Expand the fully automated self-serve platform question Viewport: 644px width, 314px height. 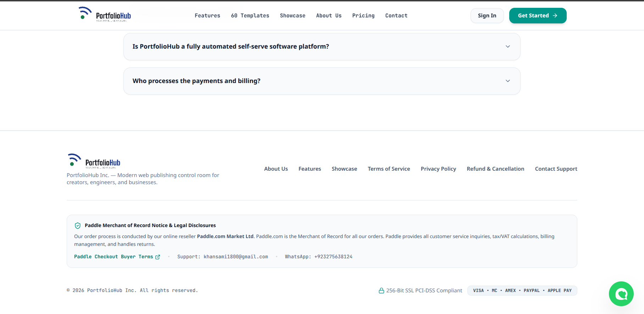(x=322, y=46)
